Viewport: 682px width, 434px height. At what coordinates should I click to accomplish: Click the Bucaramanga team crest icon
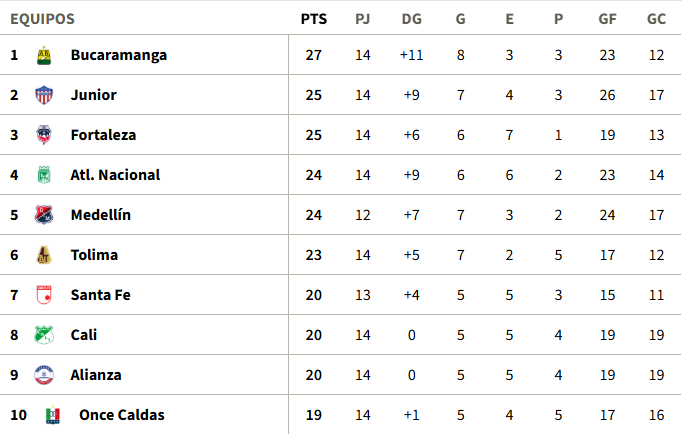[x=44, y=55]
